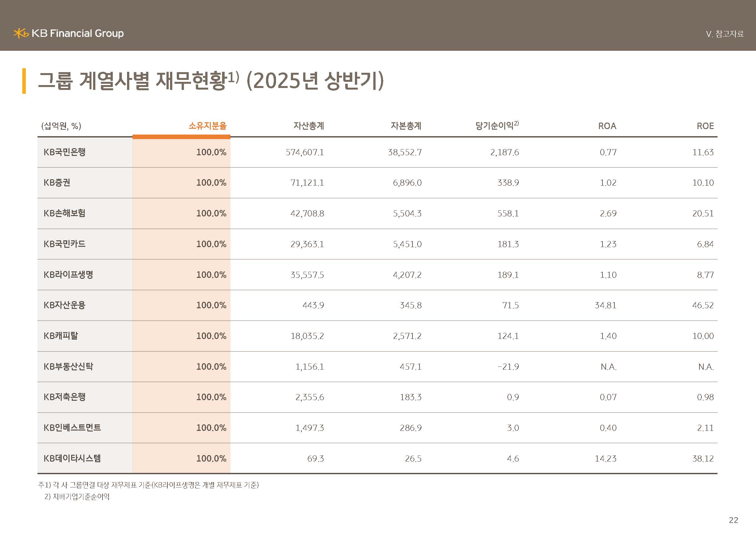Click the KB Financial Group star logo
Image resolution: width=756 pixels, height=535 pixels.
[x=21, y=33]
